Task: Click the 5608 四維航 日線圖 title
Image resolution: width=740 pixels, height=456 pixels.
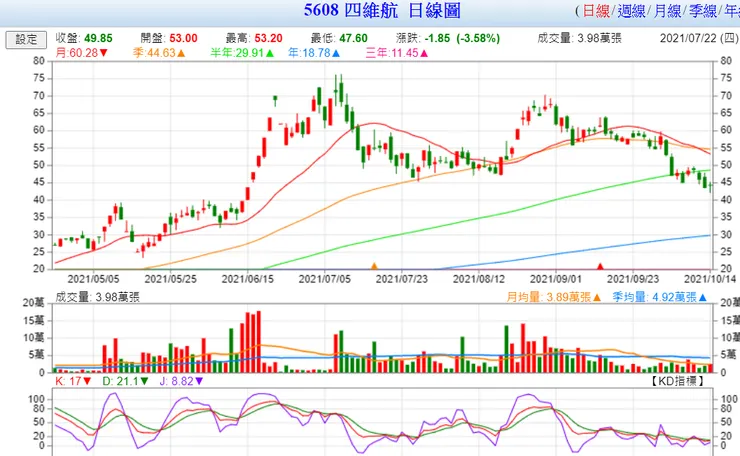Action: point(382,10)
